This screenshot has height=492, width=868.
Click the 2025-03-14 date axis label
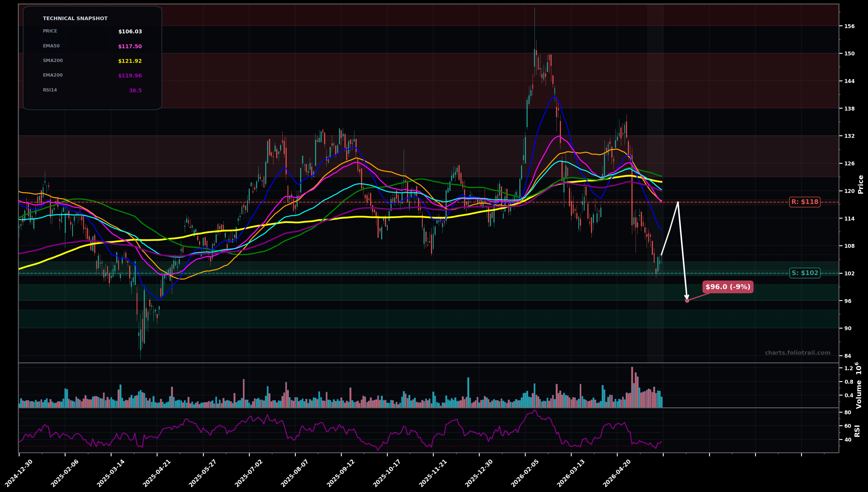111,473
